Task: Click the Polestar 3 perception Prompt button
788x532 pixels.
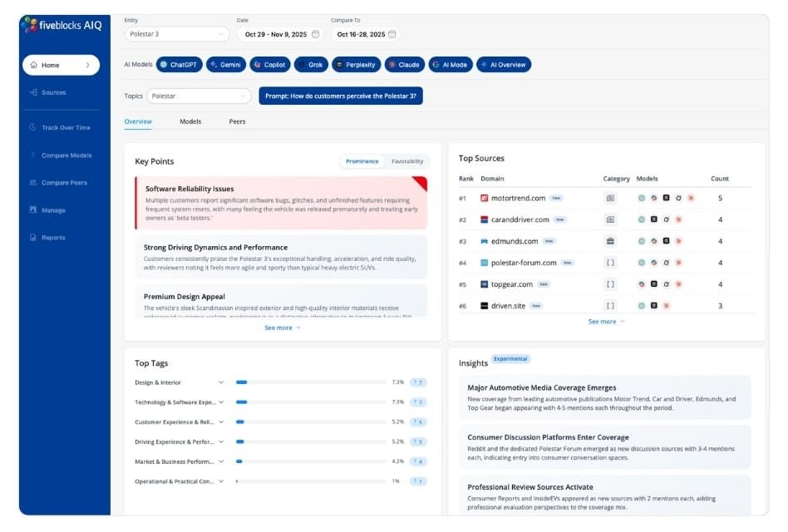Action: click(x=341, y=96)
